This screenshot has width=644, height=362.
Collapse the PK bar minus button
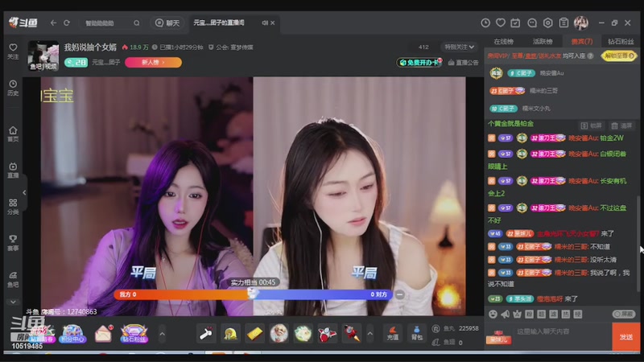[x=399, y=294]
